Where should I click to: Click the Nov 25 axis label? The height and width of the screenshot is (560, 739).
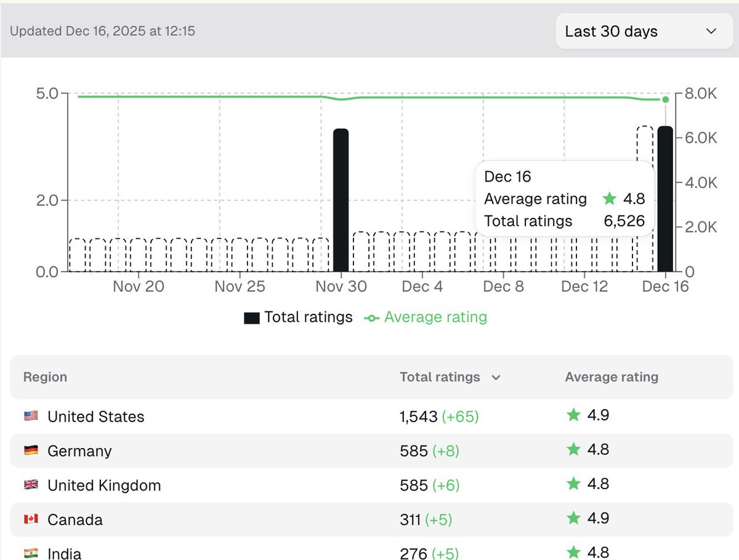point(240,287)
